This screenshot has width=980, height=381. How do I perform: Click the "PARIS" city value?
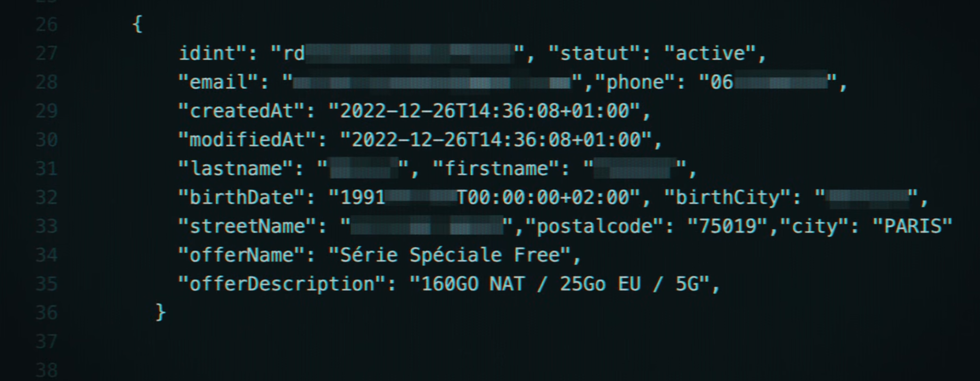pos(912,227)
